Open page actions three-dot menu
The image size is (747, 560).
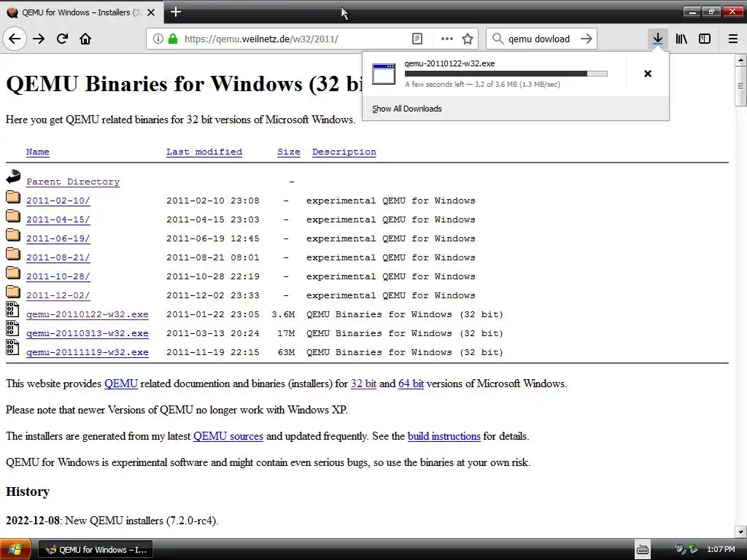tap(446, 39)
